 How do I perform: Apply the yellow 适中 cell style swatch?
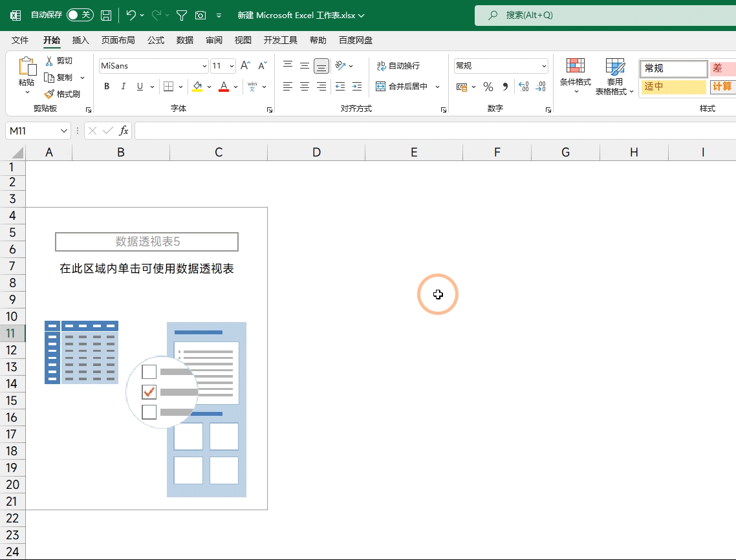(x=673, y=87)
